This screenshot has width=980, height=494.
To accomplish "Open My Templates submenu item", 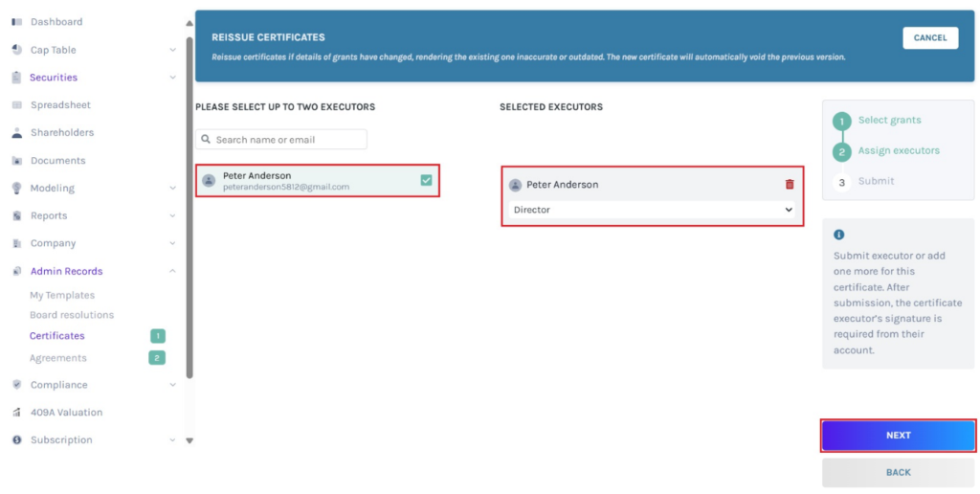I will coord(62,295).
